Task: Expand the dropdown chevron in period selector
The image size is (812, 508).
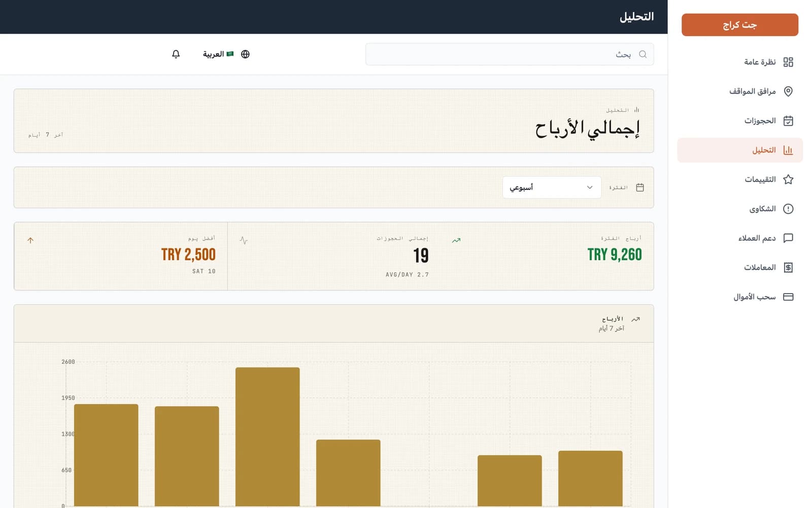Action: pos(590,187)
